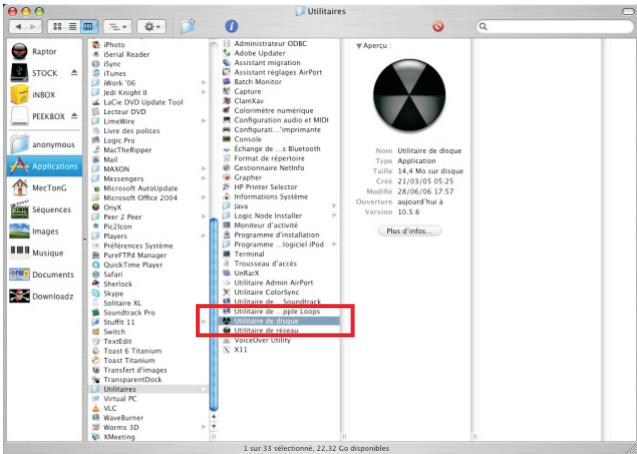The height and width of the screenshot is (454, 637).
Task: Eject the STOCK volume
Action: 74,73
